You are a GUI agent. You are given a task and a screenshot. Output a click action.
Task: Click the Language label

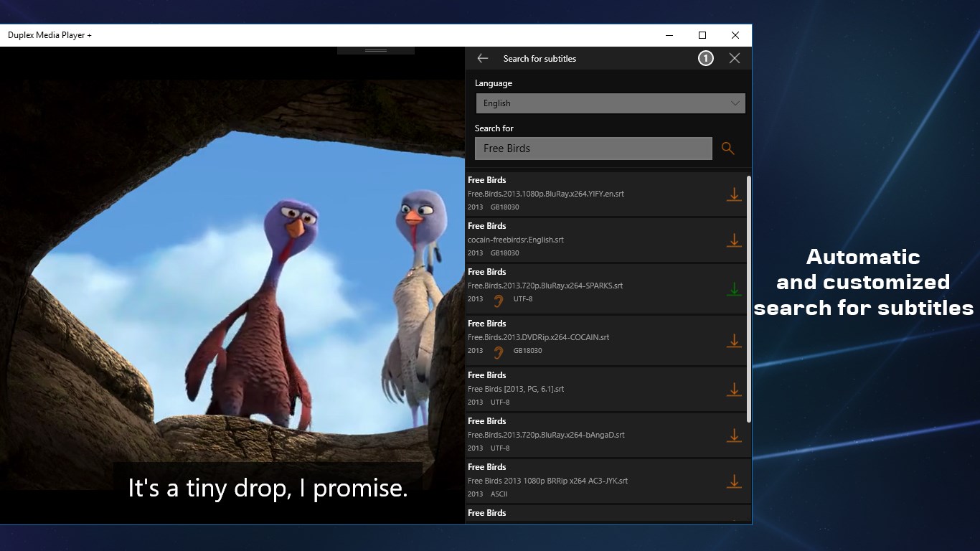click(x=494, y=83)
